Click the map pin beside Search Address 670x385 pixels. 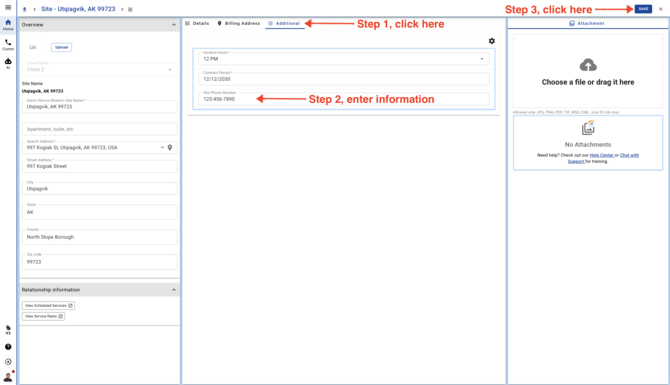170,147
